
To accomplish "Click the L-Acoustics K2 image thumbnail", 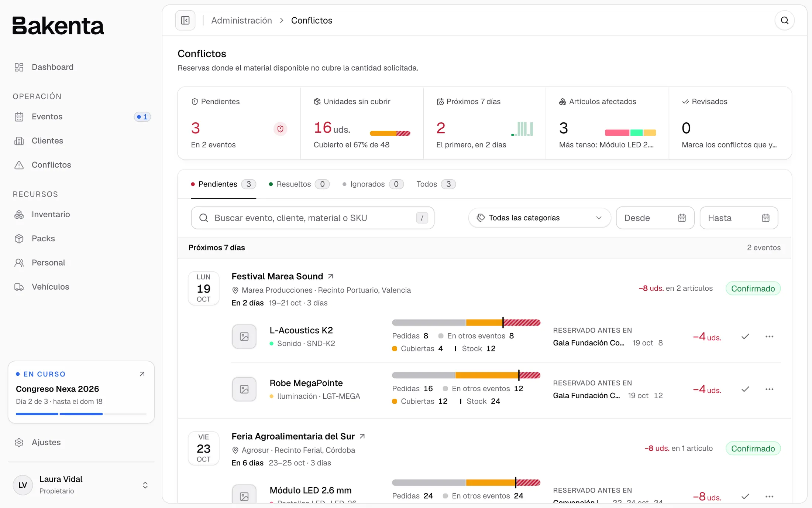I will pos(244,337).
